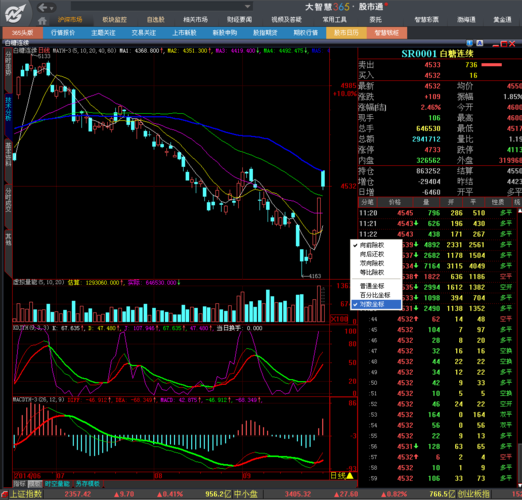Click the blue info icon near window controls
This screenshot has height=500, width=522.
pos(470,43)
